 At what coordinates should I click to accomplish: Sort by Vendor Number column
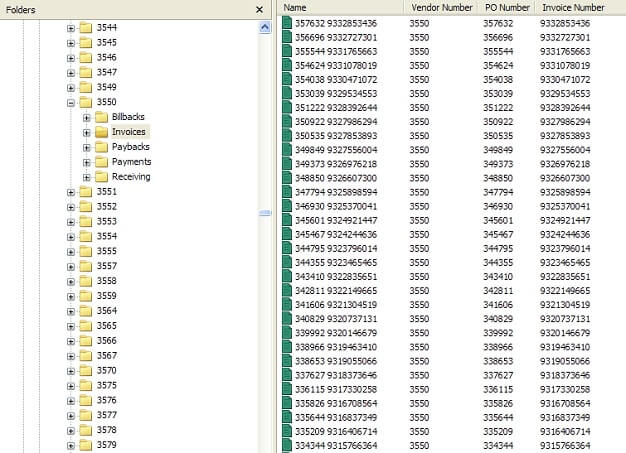[x=441, y=7]
